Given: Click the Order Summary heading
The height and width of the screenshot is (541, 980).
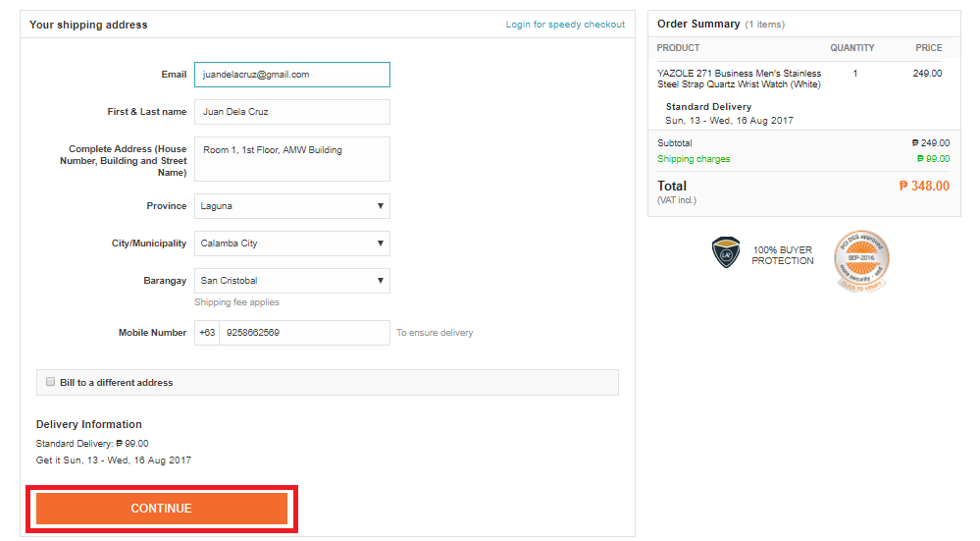Looking at the screenshot, I should (x=698, y=24).
